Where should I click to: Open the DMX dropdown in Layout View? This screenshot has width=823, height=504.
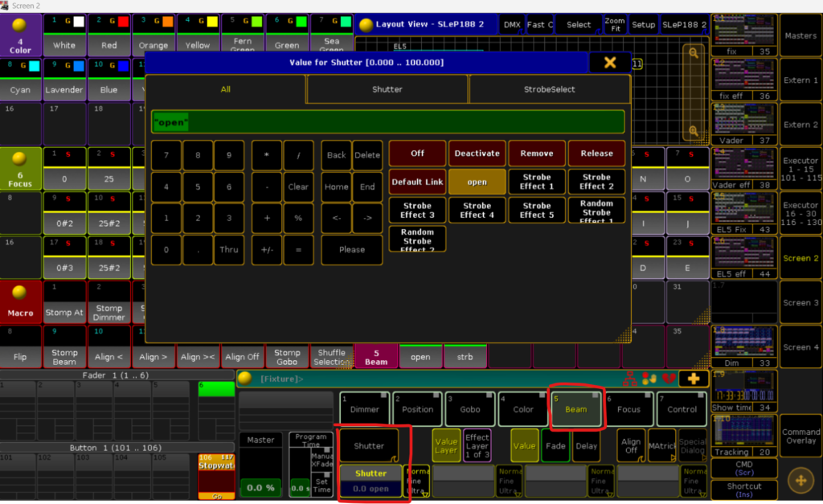(x=511, y=25)
